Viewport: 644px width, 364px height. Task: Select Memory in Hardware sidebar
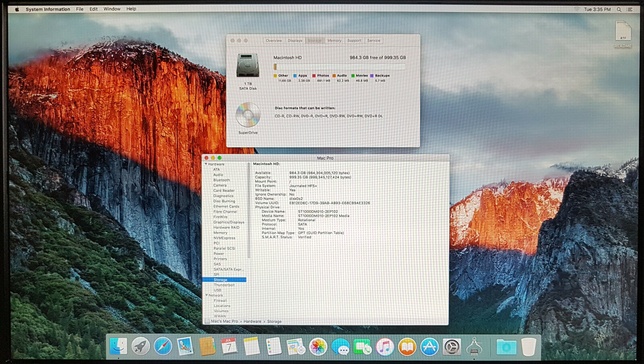coord(220,232)
